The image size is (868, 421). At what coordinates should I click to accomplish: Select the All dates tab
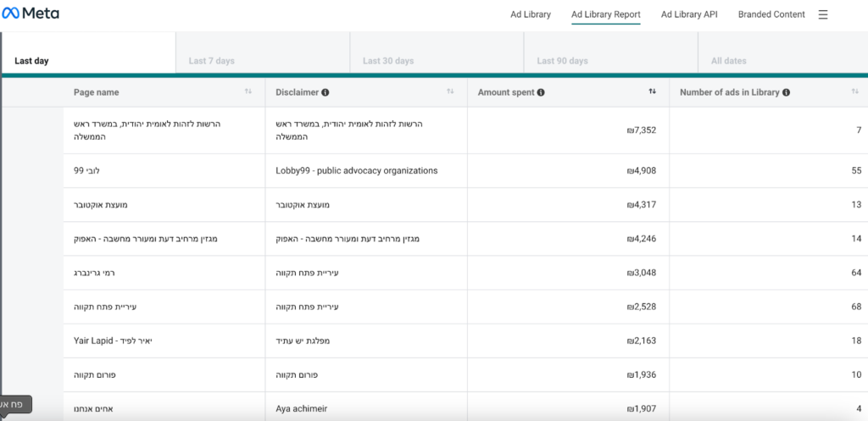click(729, 61)
